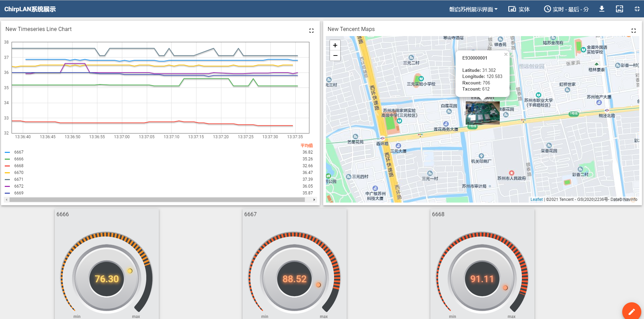Click the 6666 gauge widget title
Image resolution: width=644 pixels, height=319 pixels.
(x=63, y=214)
